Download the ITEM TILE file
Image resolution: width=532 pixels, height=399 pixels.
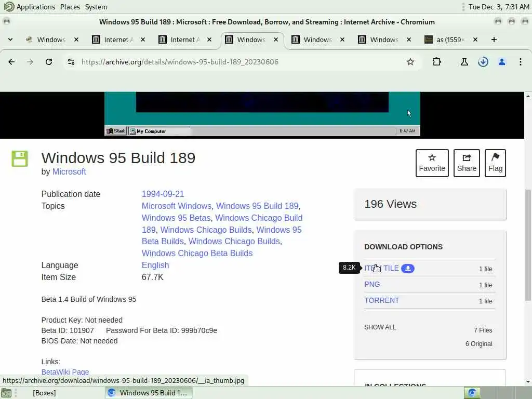(x=381, y=268)
